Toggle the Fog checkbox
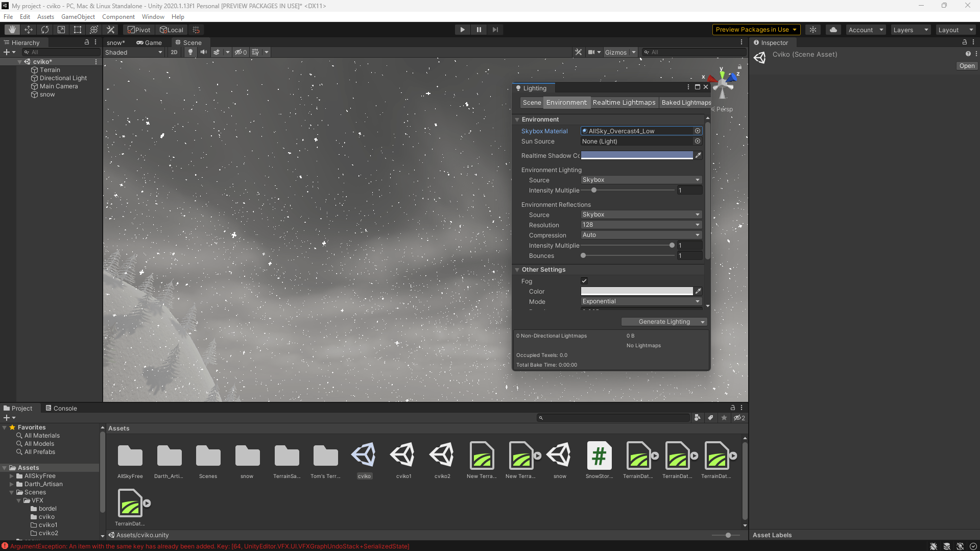Viewport: 980px width, 551px height. [x=584, y=281]
